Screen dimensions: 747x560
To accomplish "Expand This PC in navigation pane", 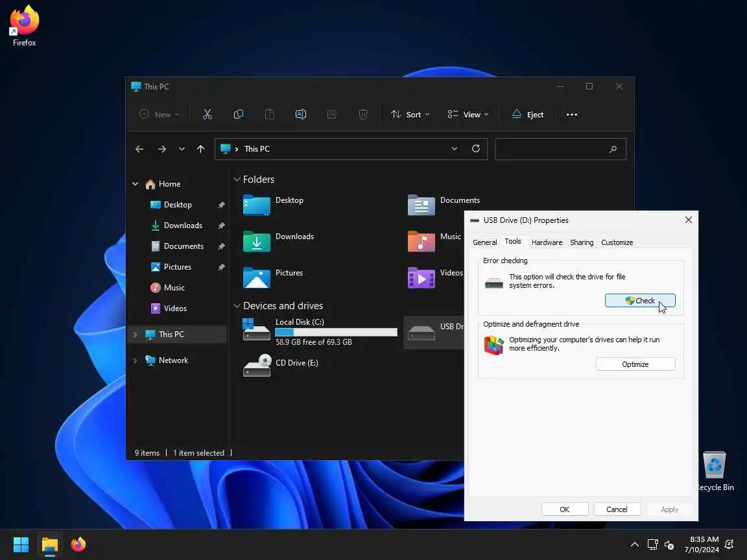I will click(x=136, y=334).
